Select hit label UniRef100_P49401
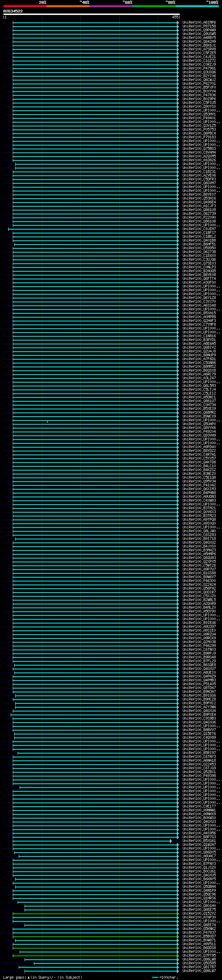The width and height of the screenshot is (222, 980). click(x=199, y=118)
